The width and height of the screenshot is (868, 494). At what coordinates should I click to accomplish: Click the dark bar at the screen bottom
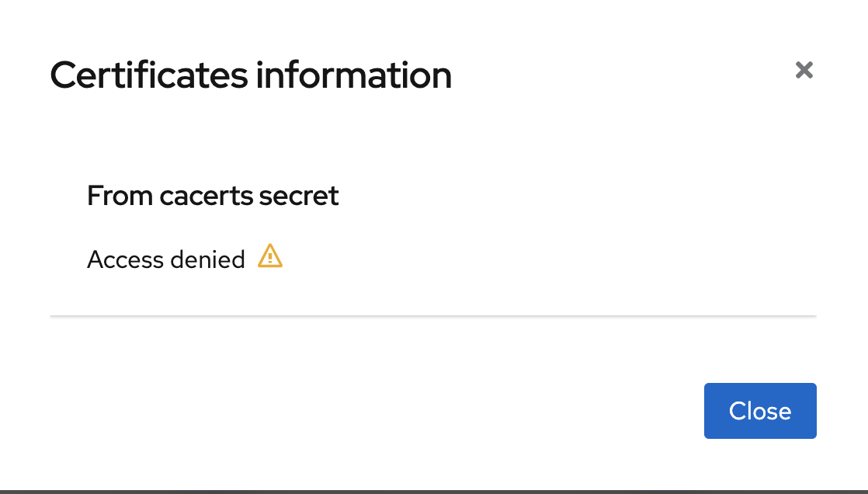tap(432, 489)
